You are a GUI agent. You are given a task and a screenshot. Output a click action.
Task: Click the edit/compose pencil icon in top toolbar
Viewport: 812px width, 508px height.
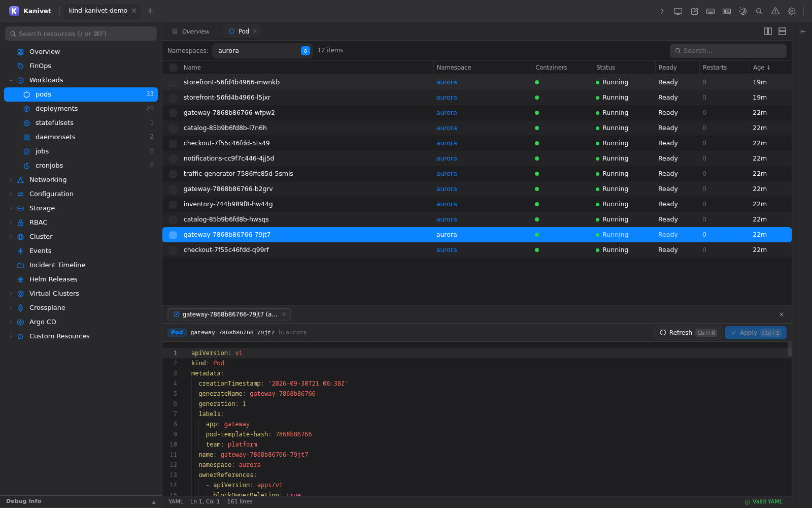click(x=694, y=11)
